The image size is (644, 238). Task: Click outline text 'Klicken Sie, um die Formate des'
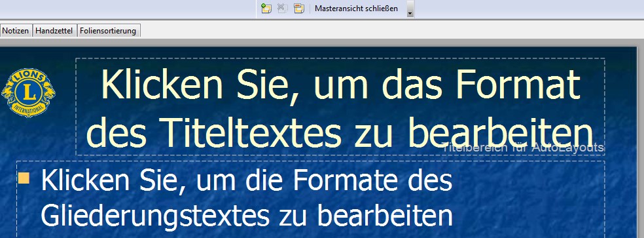tap(247, 180)
